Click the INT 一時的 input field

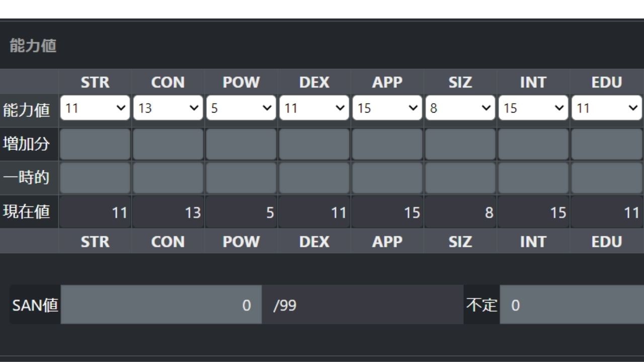[x=533, y=177]
